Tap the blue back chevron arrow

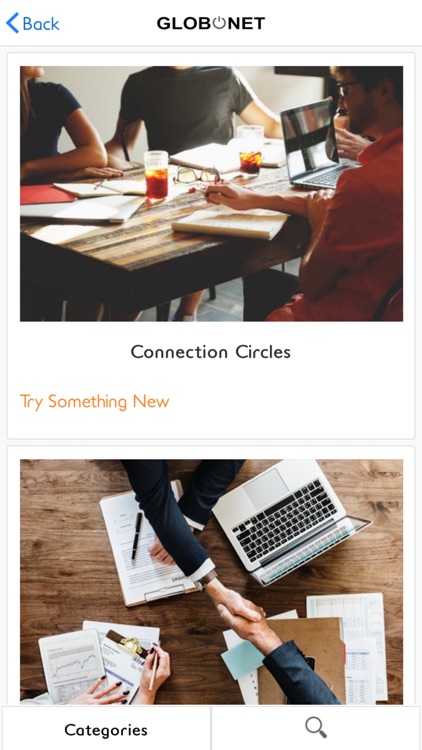click(x=12, y=23)
